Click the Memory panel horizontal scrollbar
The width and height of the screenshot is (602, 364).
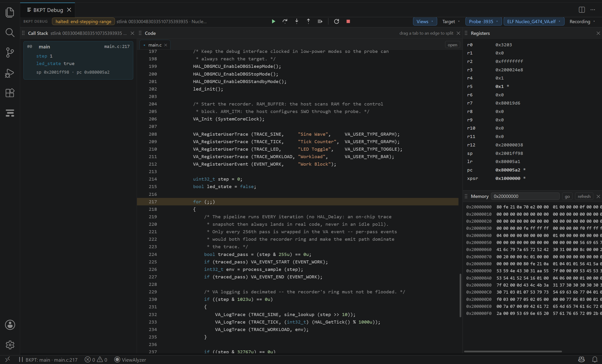tap(513, 351)
